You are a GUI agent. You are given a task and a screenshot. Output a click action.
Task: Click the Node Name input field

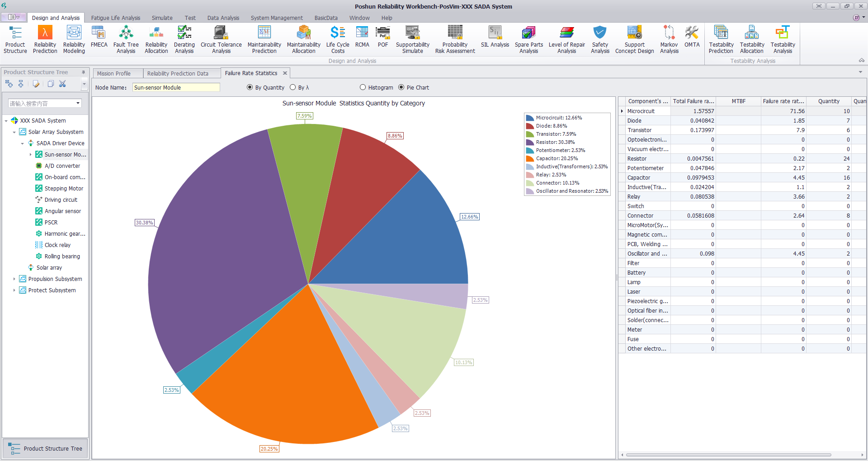coord(176,87)
